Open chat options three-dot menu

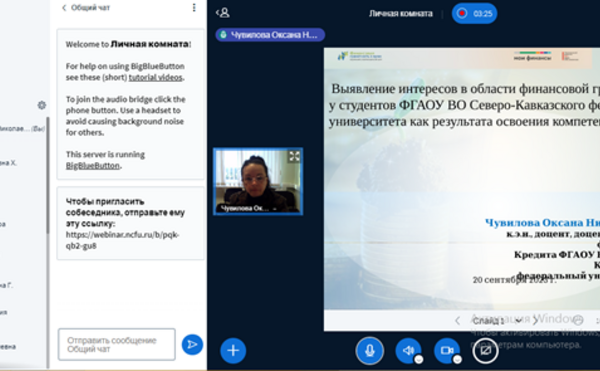click(x=194, y=8)
